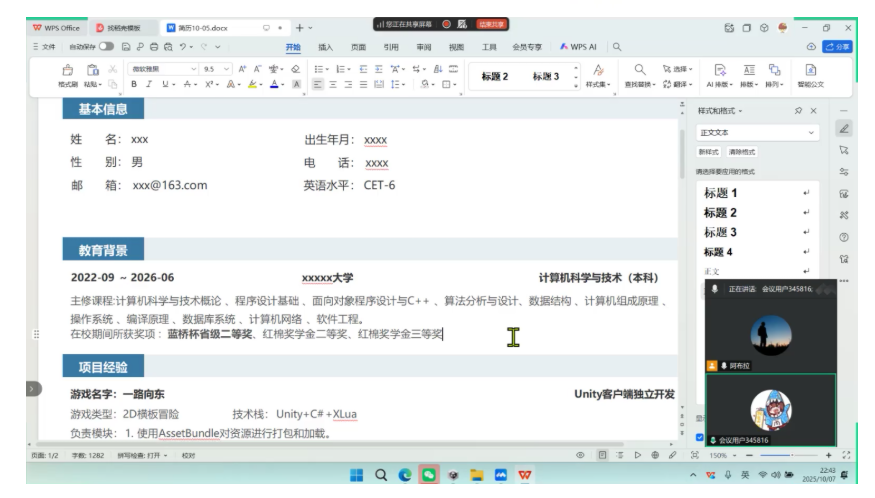The width and height of the screenshot is (875, 498).
Task: Open the Find and Replace magnifier tool
Action: tap(640, 75)
